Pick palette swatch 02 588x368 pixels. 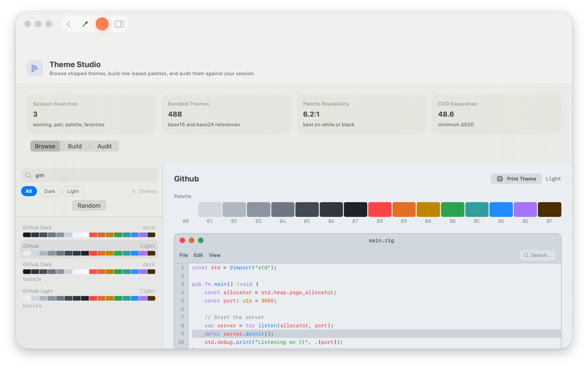pyautogui.click(x=234, y=210)
